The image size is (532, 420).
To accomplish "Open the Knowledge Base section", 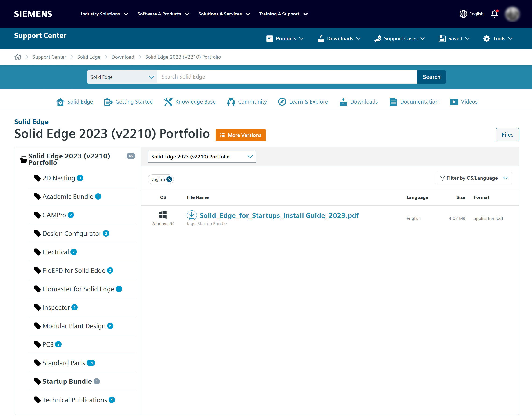I will [x=190, y=102].
